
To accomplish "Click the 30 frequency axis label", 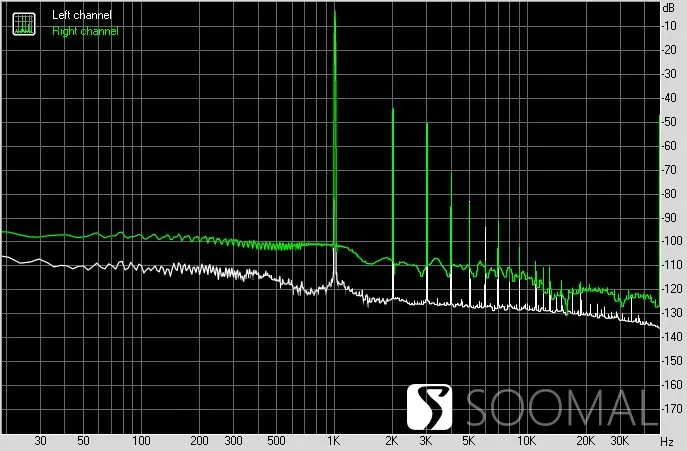I will tap(40, 440).
